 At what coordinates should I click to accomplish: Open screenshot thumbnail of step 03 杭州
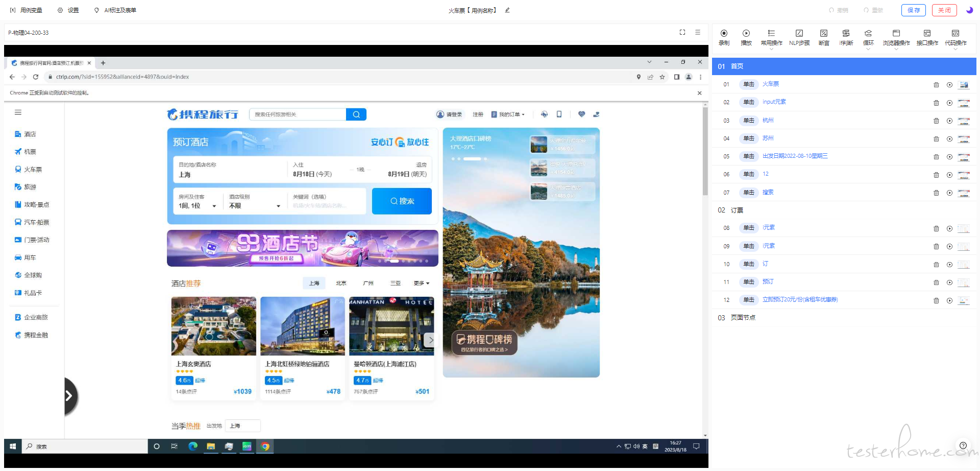tap(964, 121)
